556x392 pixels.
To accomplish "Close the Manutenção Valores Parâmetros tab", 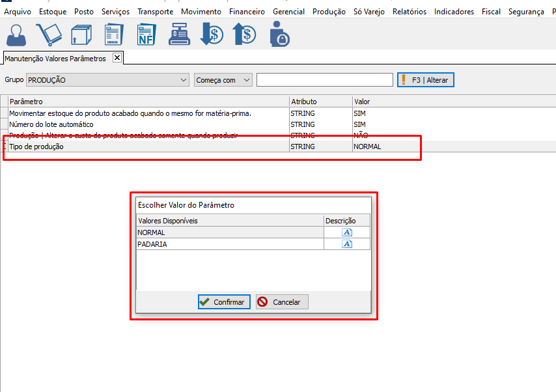I will [117, 58].
